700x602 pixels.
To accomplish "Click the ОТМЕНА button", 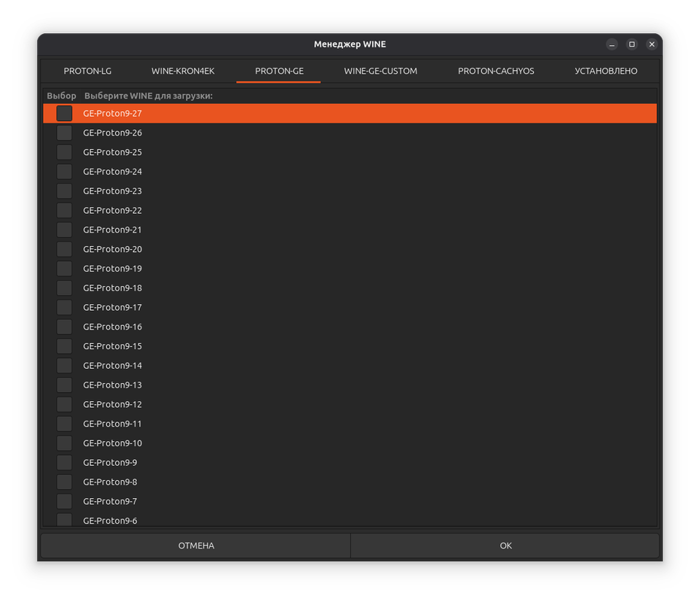I will click(x=196, y=546).
